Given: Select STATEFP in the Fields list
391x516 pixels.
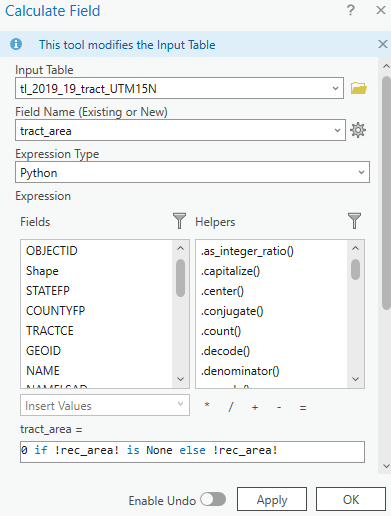Looking at the screenshot, I should (x=48, y=291).
